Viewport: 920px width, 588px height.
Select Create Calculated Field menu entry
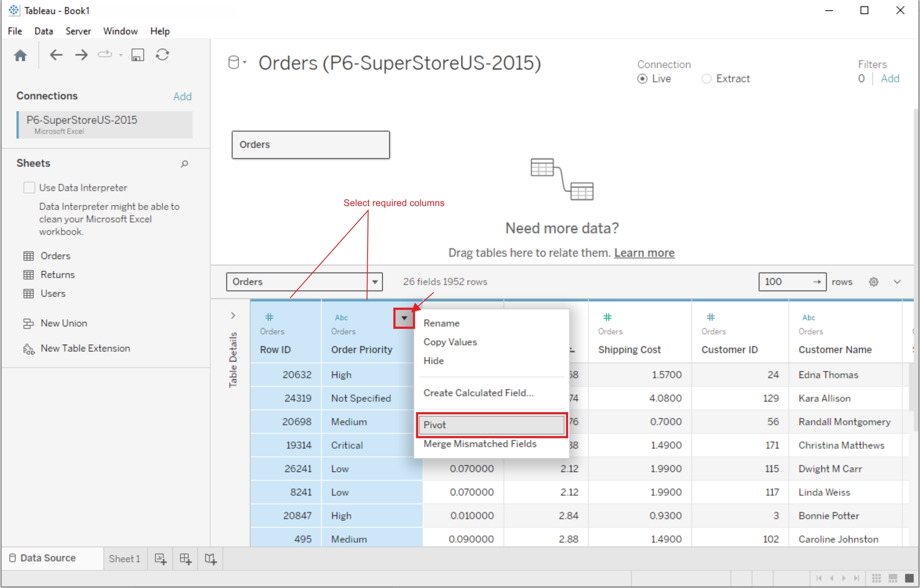(x=492, y=393)
